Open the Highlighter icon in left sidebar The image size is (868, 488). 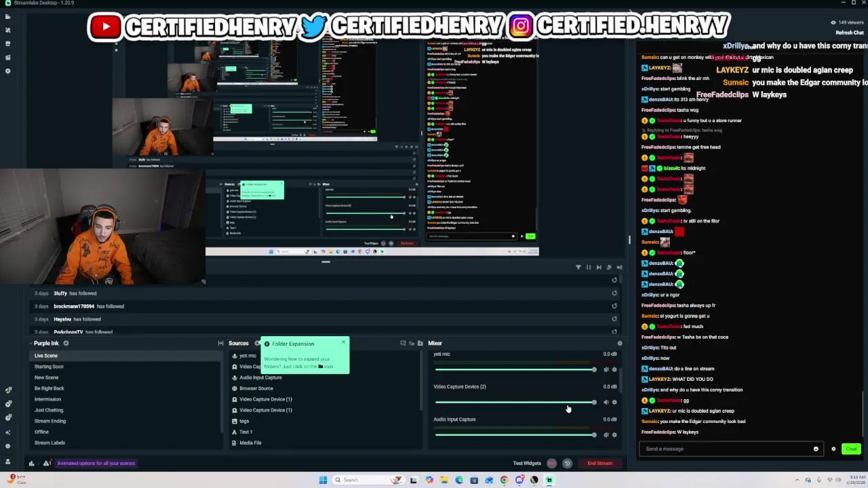7,58
